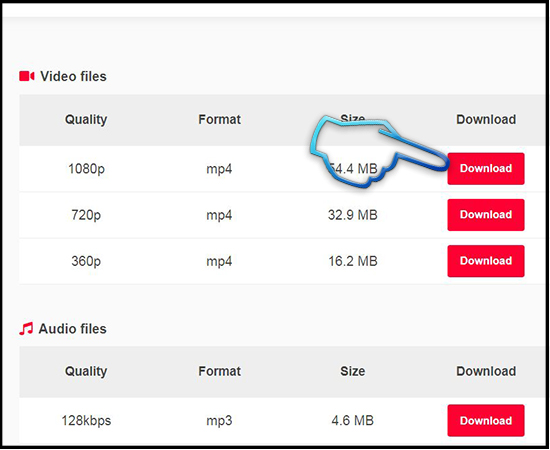The width and height of the screenshot is (550, 450).
Task: Click the red video camera icon
Action: tap(27, 76)
